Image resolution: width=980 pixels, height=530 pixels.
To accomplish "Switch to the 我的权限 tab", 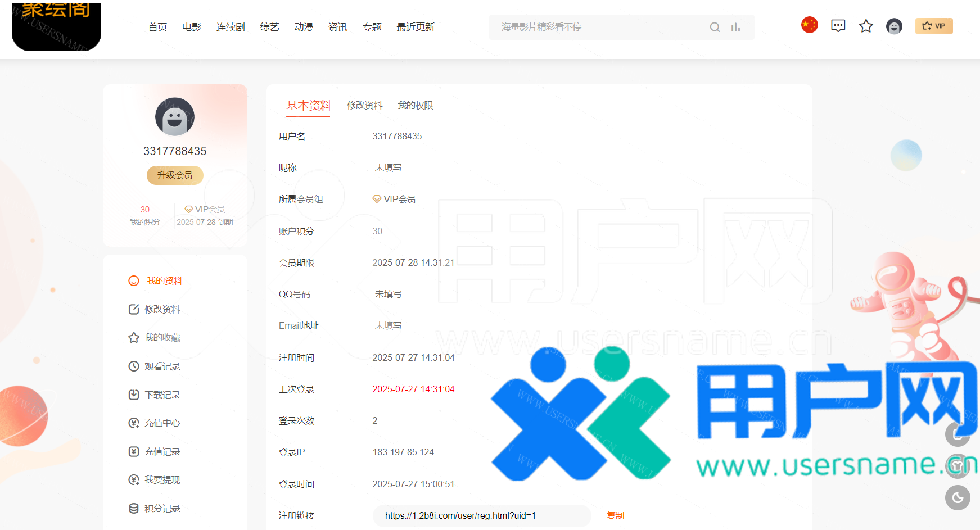I will (x=415, y=106).
